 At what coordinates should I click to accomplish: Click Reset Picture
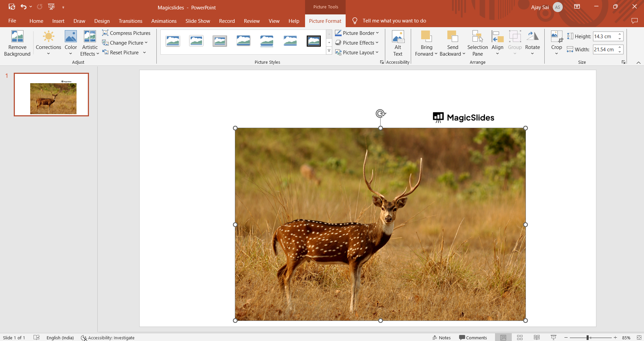coord(124,53)
